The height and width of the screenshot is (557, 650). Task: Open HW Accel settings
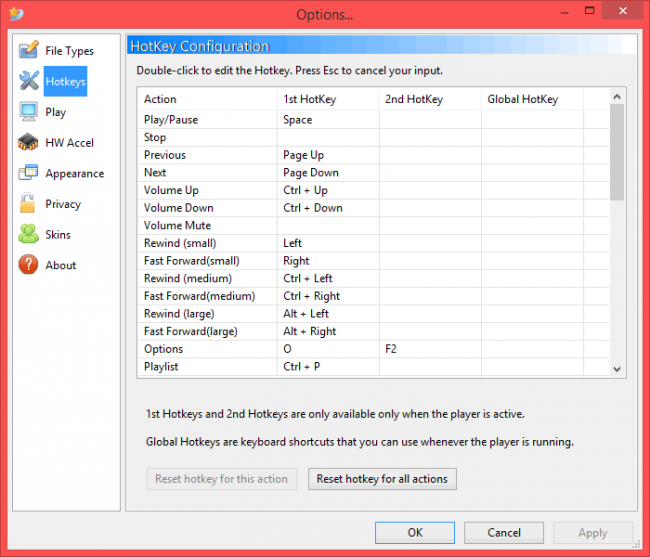coord(69,143)
